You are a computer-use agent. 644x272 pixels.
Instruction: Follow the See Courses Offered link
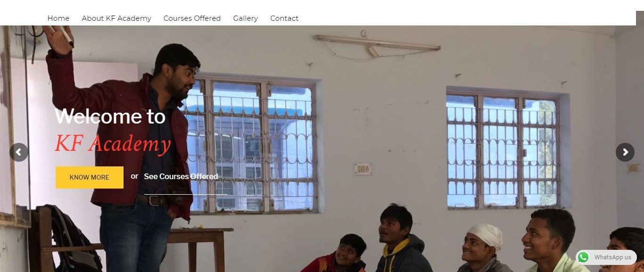click(x=181, y=176)
